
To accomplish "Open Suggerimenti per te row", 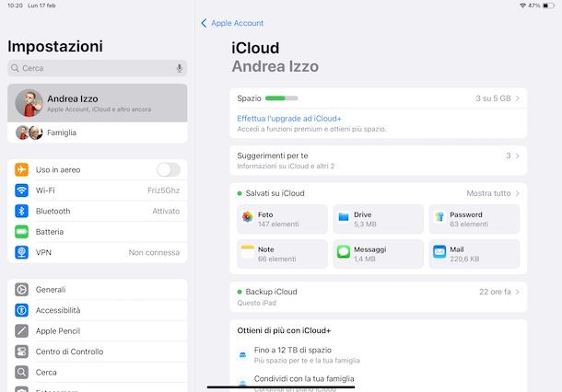I will tap(378, 160).
